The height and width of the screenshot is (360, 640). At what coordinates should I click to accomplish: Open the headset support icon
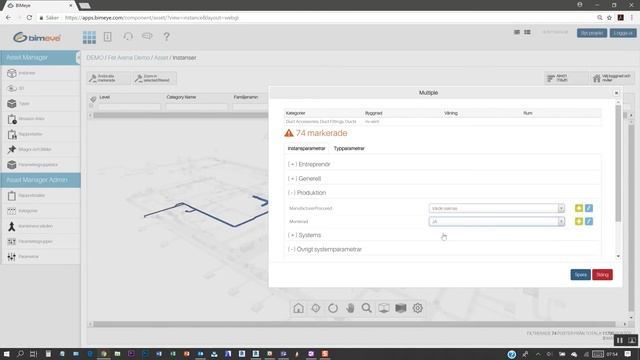point(128,36)
